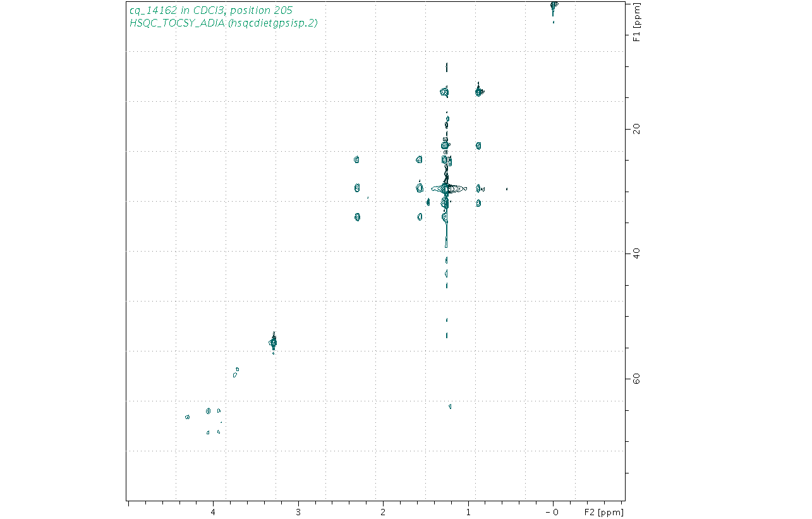Viewport: 812px width, 519px height.
Task: Click the isolated cross peak near 3.3 ppm
Action: tap(273, 343)
